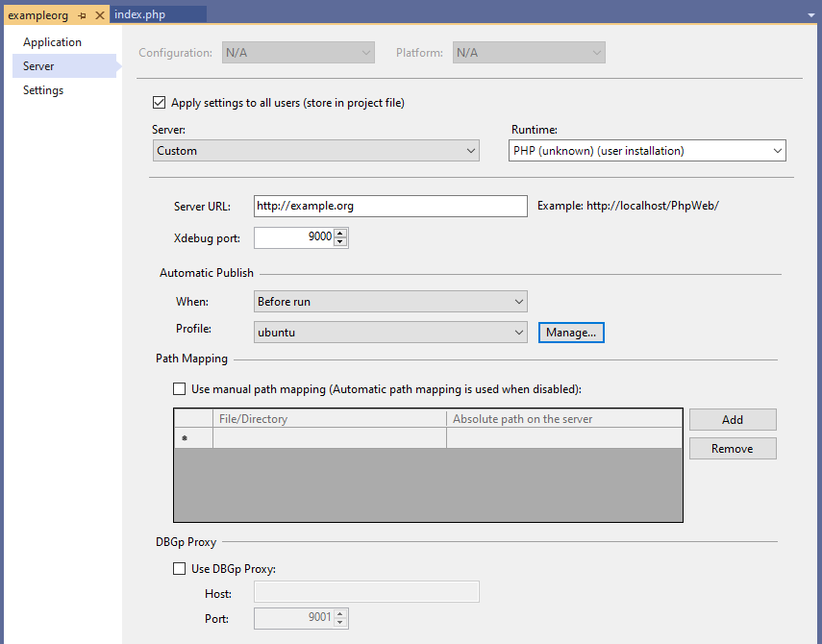Open the Application page

[x=53, y=42]
